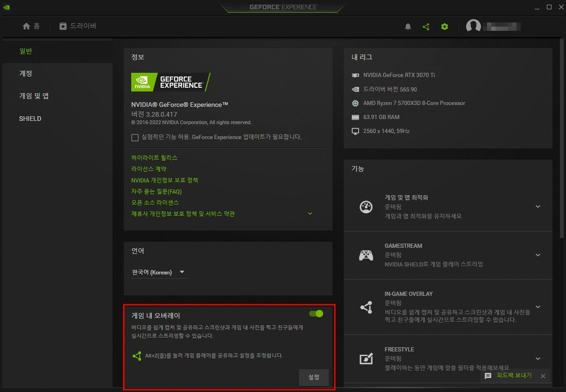Expand the GAMESTREAM feature row
The width and height of the screenshot is (566, 392).
(x=538, y=255)
